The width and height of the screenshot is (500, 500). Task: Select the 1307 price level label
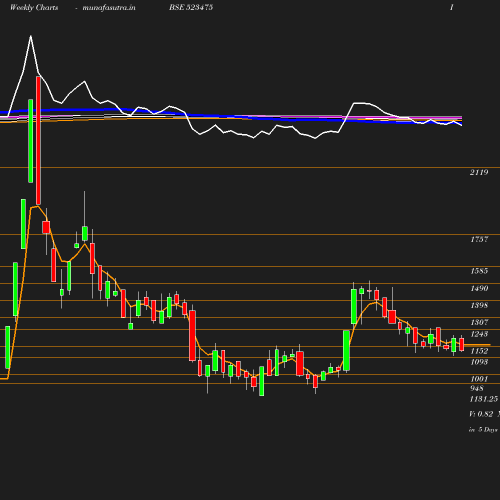tap(479, 322)
